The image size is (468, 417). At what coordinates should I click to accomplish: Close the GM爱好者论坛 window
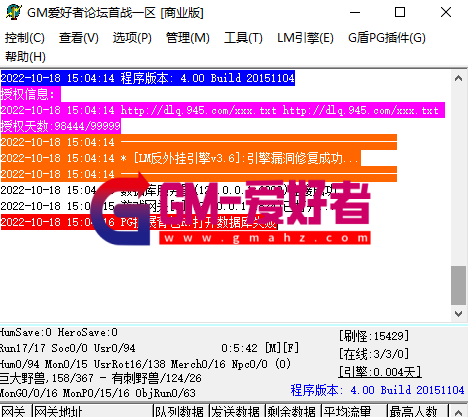(446, 13)
